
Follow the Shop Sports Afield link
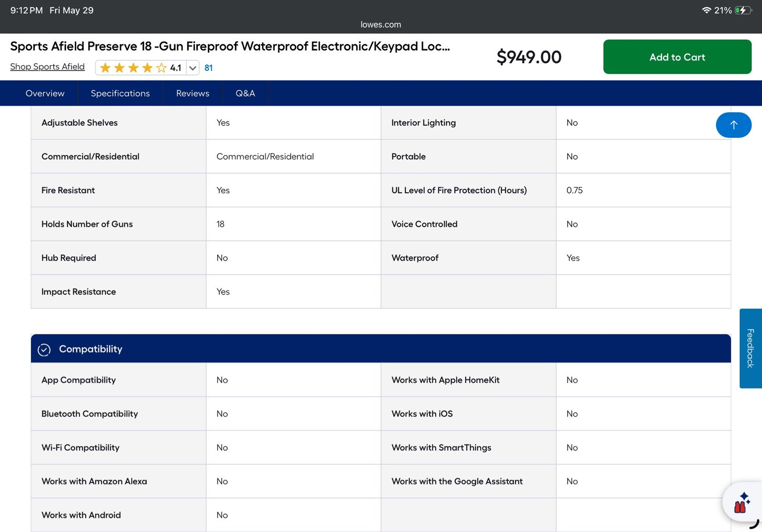(x=47, y=67)
